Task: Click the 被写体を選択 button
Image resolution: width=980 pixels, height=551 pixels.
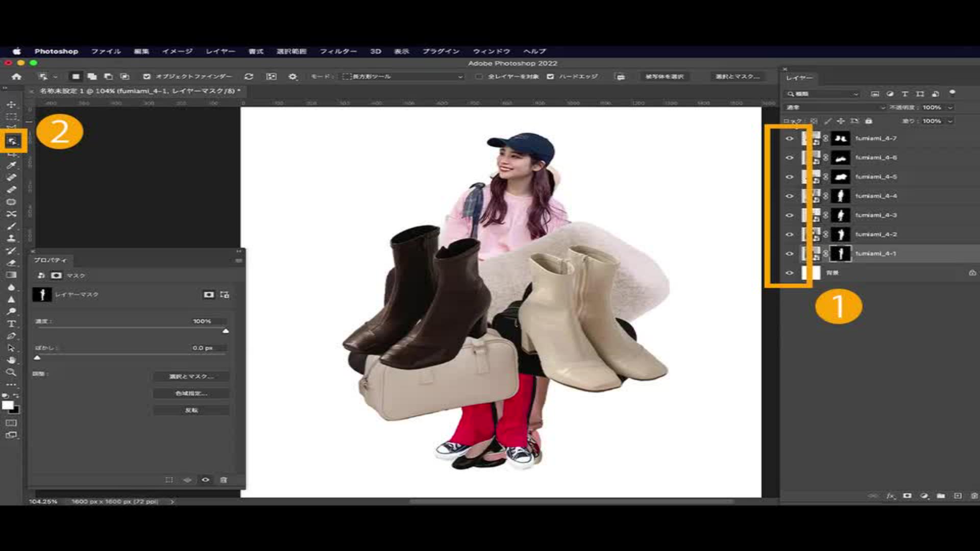Action: pyautogui.click(x=664, y=77)
